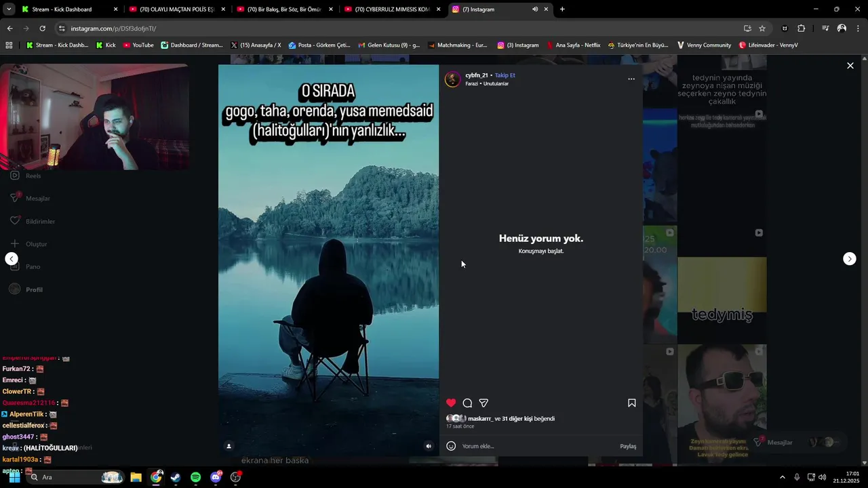Open the Chrome three-dot menu

(x=858, y=28)
